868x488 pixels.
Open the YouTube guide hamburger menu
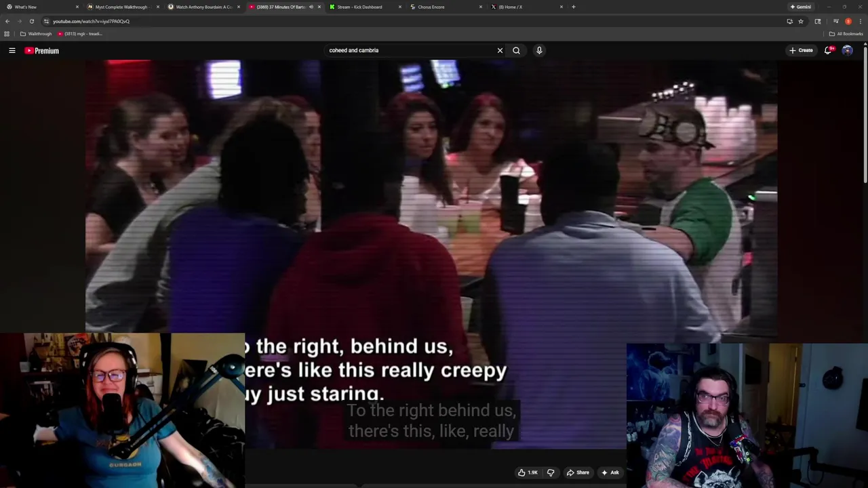pyautogui.click(x=12, y=50)
